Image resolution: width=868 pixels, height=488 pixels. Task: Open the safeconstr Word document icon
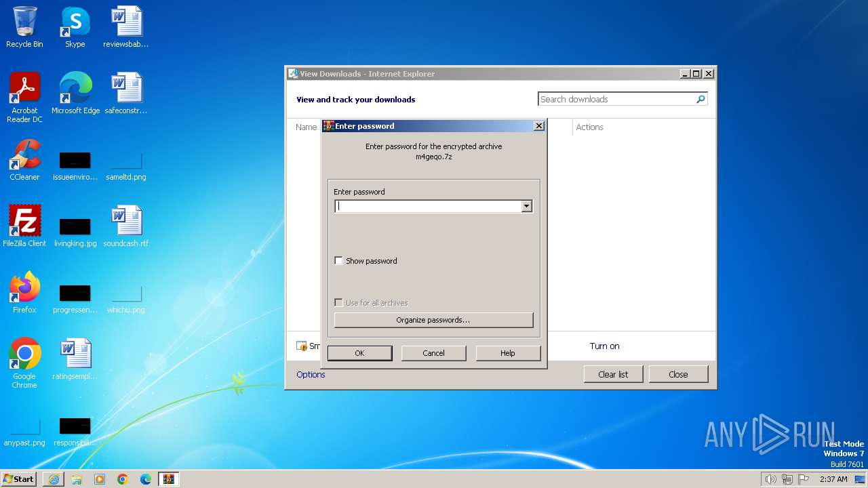125,94
